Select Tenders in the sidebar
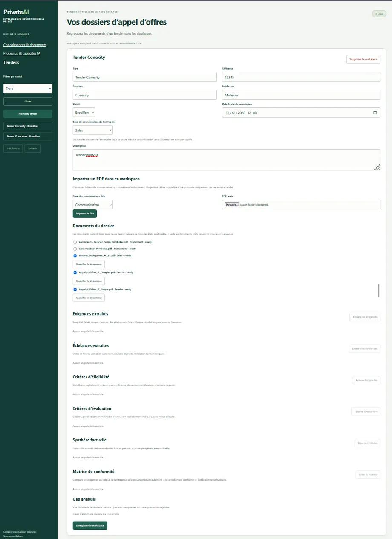This screenshot has width=392, height=539. [x=11, y=62]
